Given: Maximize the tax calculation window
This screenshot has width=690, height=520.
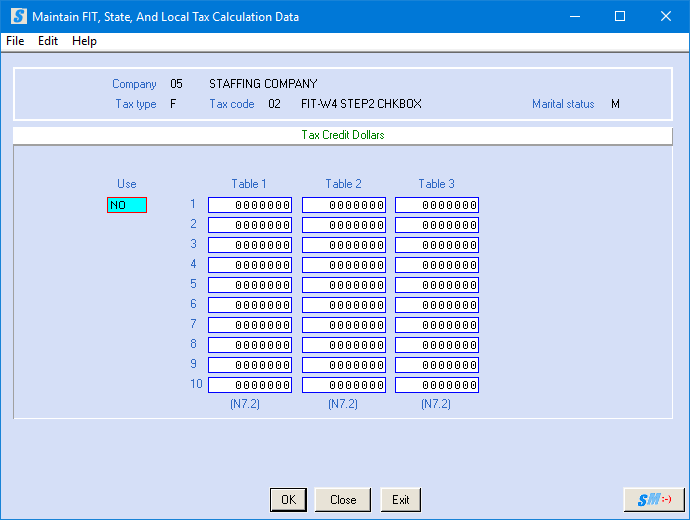Looking at the screenshot, I should tap(619, 17).
